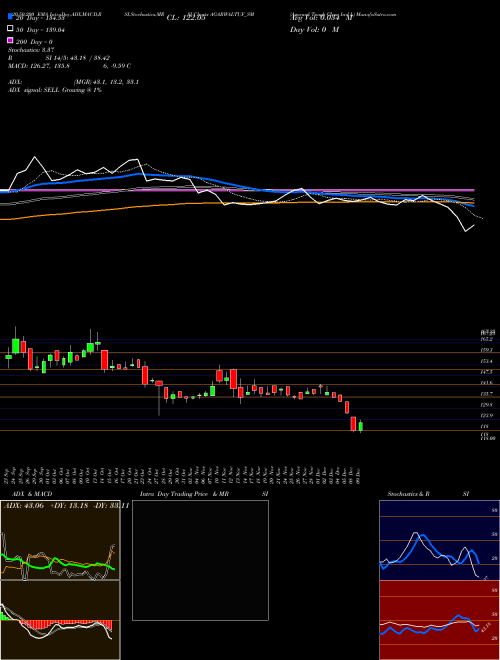The height and width of the screenshot is (660, 500).
Task: Click the 'Avg Vol: 0.034 M' label
Action: (x=321, y=18)
